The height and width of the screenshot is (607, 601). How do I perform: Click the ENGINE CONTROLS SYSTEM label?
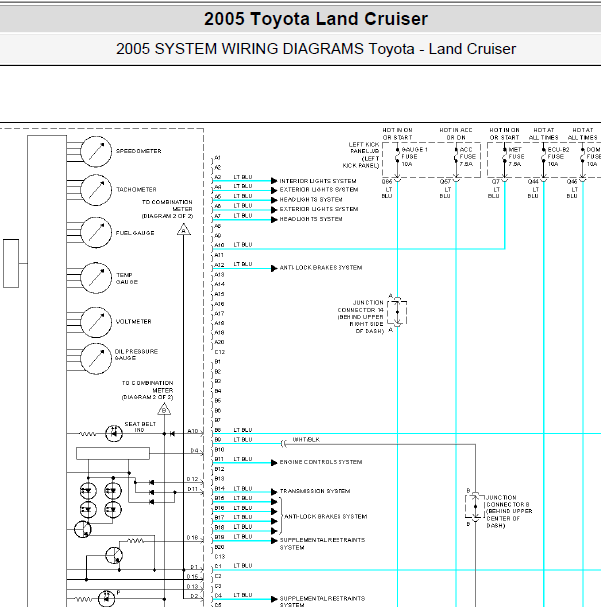pos(321,462)
